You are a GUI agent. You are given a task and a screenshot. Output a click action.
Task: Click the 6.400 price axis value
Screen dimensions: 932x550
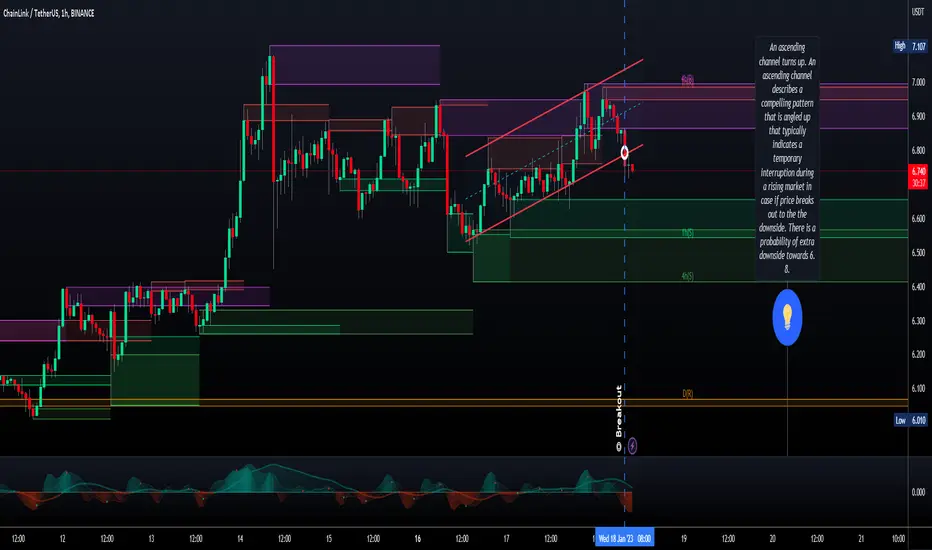pyautogui.click(x=918, y=286)
